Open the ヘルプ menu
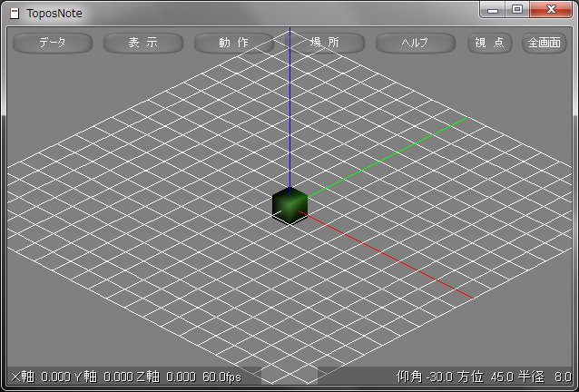 (x=416, y=43)
